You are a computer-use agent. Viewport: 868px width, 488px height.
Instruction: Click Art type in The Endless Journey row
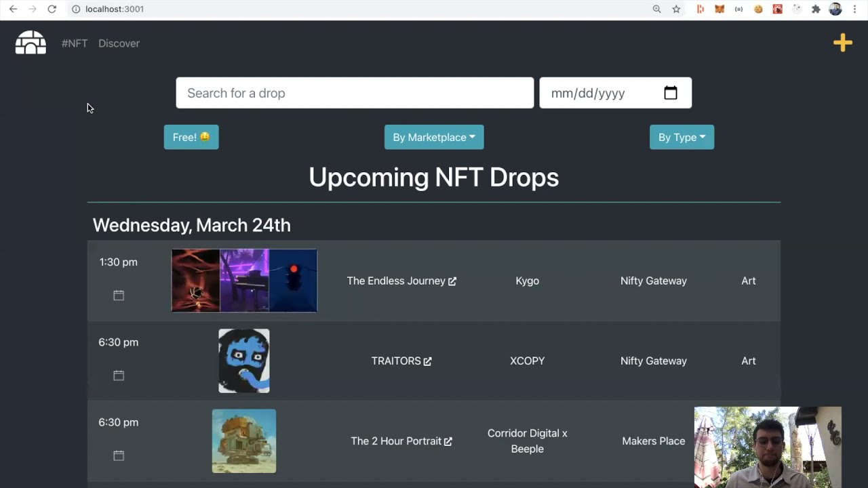pyautogui.click(x=749, y=281)
